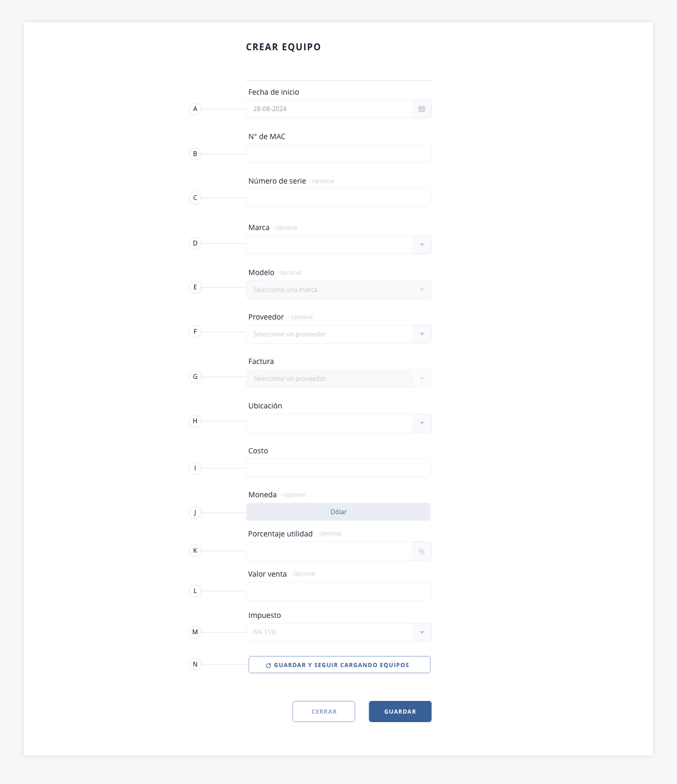The width and height of the screenshot is (677, 784).
Task: Focus the Número de serie field
Action: (x=338, y=198)
